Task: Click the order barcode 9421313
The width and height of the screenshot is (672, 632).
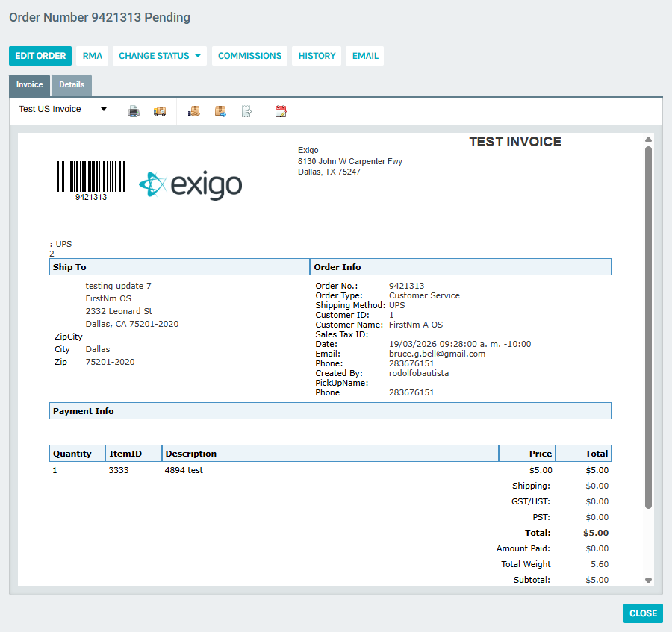Action: coord(90,178)
